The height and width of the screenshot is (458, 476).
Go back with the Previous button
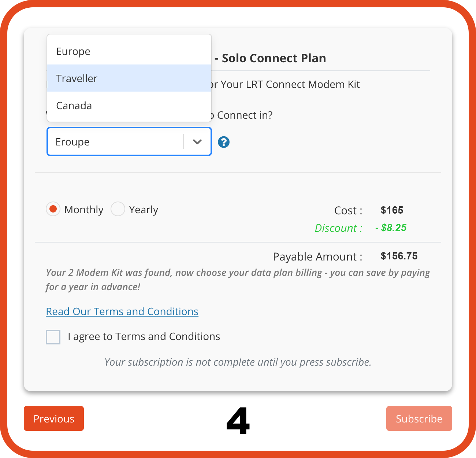click(54, 418)
